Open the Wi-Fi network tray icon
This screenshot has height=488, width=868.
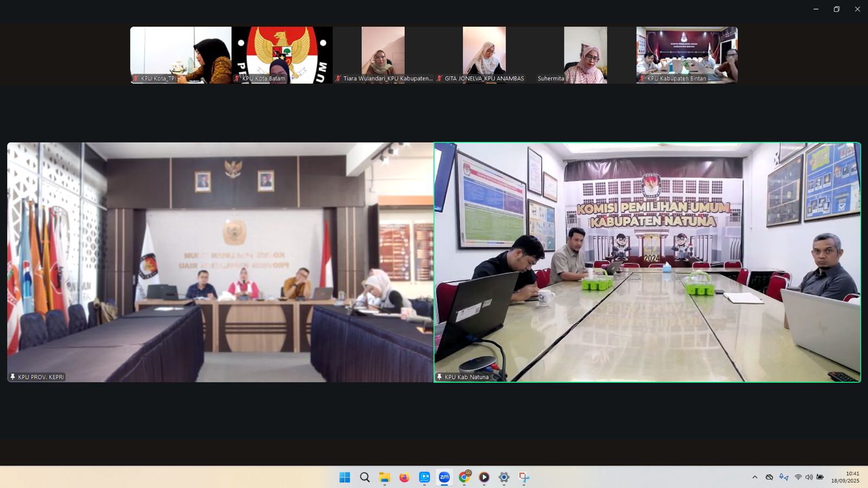tap(798, 477)
